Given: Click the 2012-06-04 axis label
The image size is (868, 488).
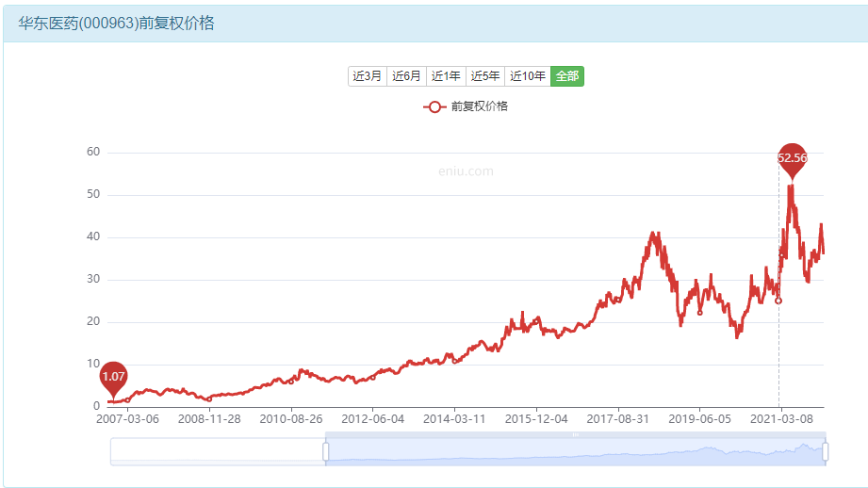Looking at the screenshot, I should pos(373,419).
